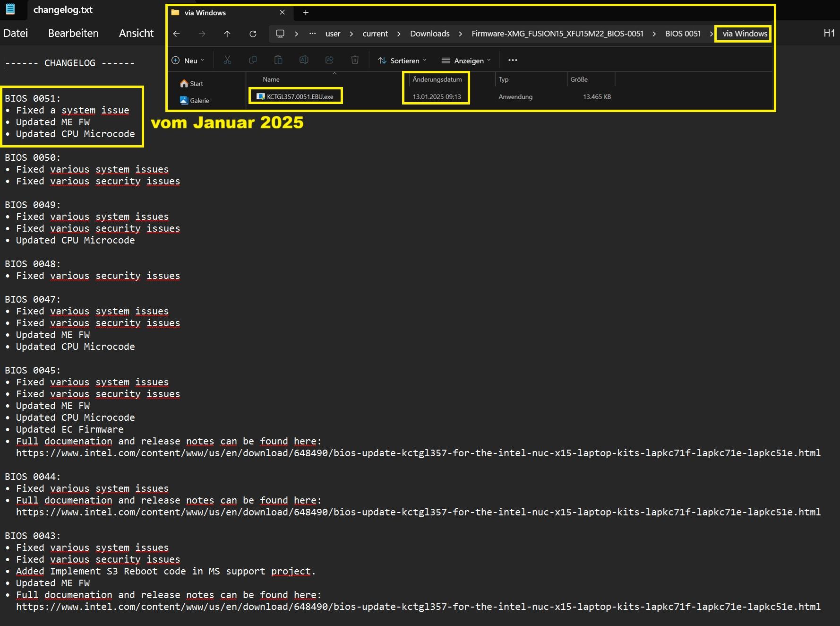Navigate up one folder level in Explorer
The image size is (840, 626).
pos(227,34)
